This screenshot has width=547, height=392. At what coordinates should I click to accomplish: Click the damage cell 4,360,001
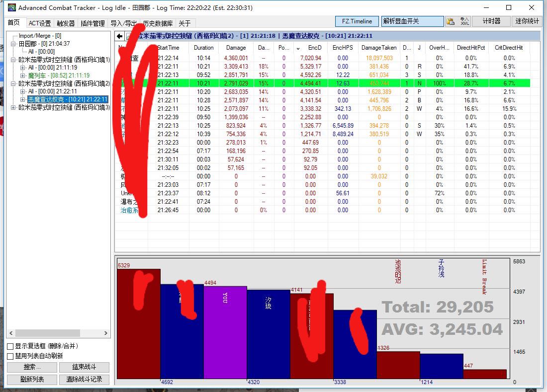pyautogui.click(x=236, y=58)
